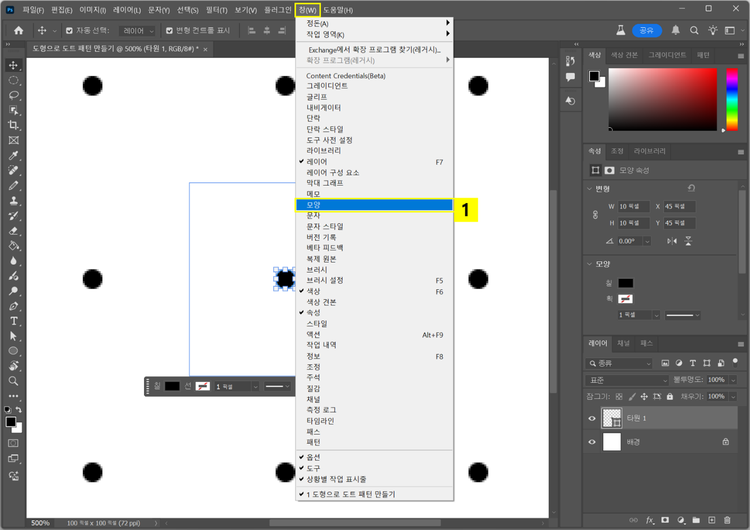The height and width of the screenshot is (530, 750).
Task: Click the 공유 share button
Action: tap(647, 31)
